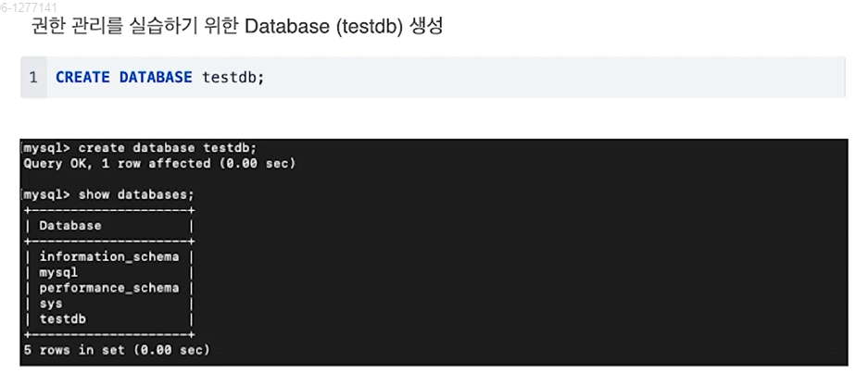The image size is (868, 386).
Task: Click the word Database in the heading
Action: [x=287, y=27]
